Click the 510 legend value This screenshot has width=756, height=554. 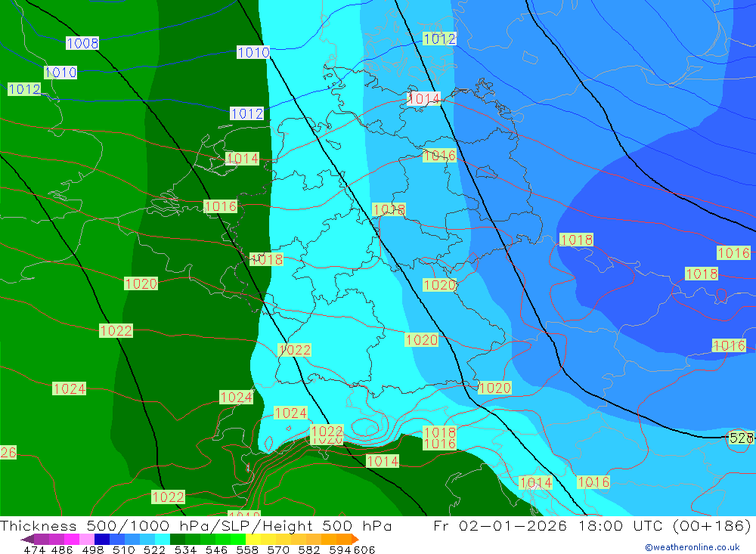[x=123, y=549]
